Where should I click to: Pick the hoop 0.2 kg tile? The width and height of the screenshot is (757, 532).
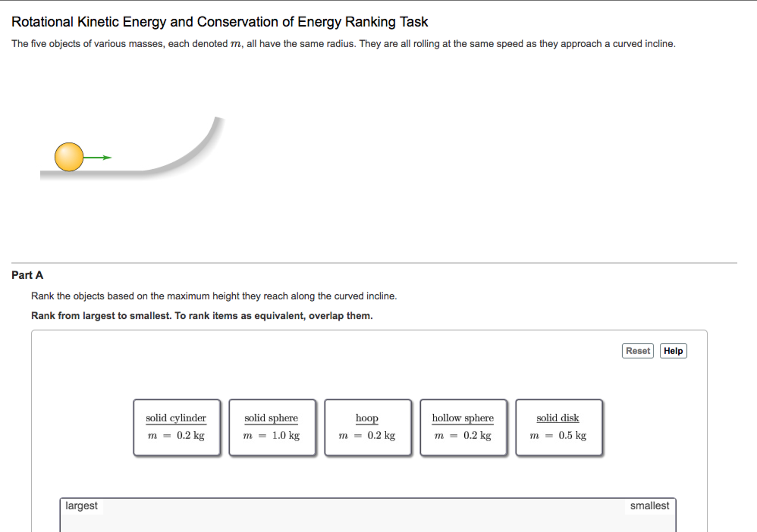367,427
